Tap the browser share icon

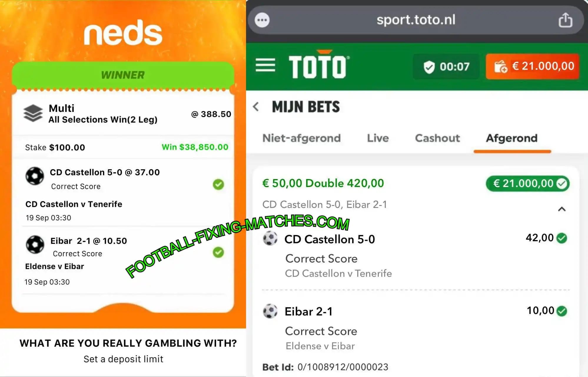pos(565,20)
